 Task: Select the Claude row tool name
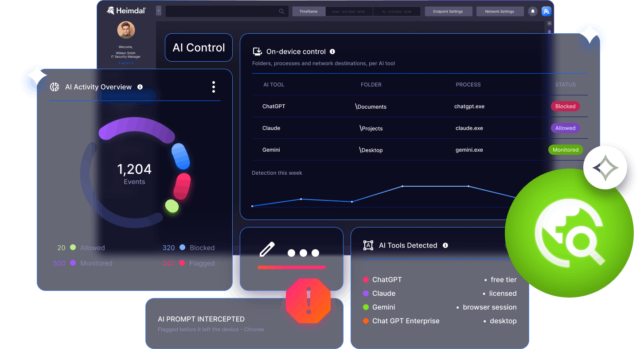tap(271, 128)
